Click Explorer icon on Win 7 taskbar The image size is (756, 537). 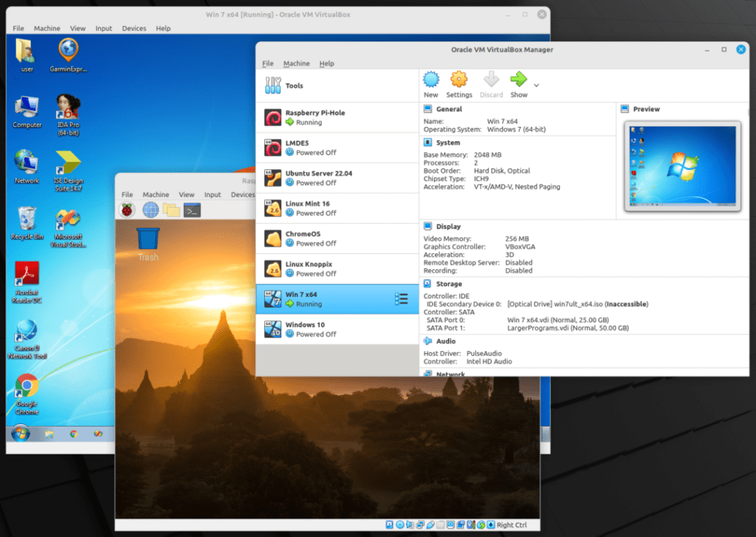pyautogui.click(x=49, y=434)
